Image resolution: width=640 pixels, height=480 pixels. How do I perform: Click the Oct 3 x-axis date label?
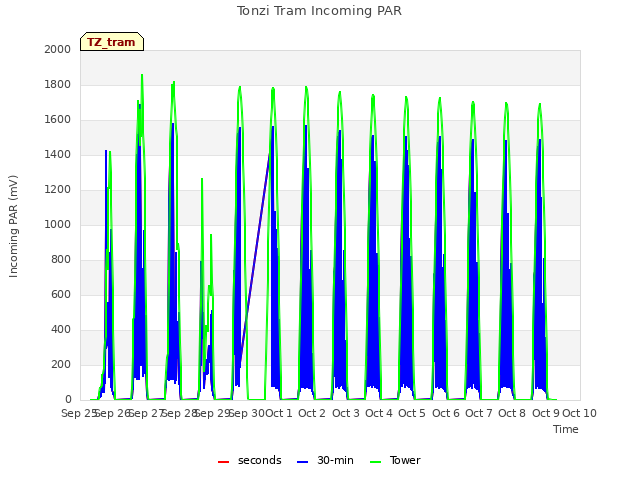[x=346, y=413]
